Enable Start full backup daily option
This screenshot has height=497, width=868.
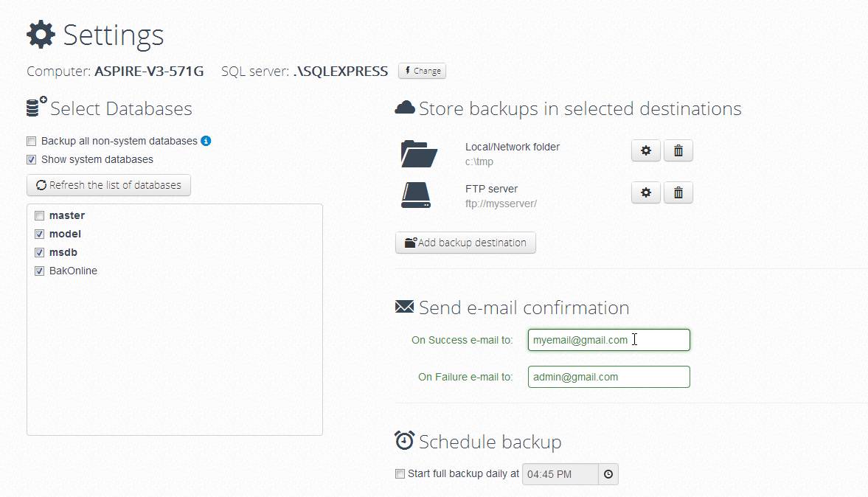[400, 474]
